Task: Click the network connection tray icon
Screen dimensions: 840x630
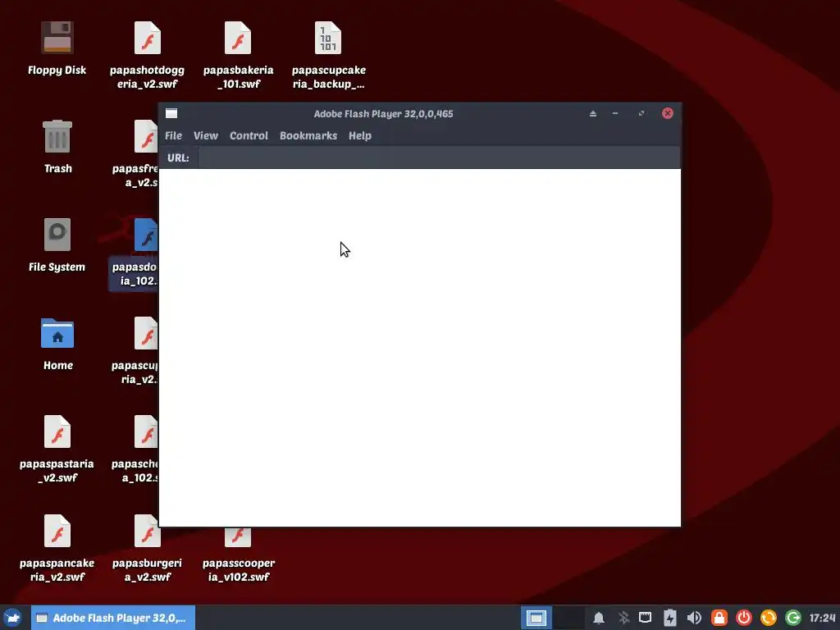Action: point(645,618)
